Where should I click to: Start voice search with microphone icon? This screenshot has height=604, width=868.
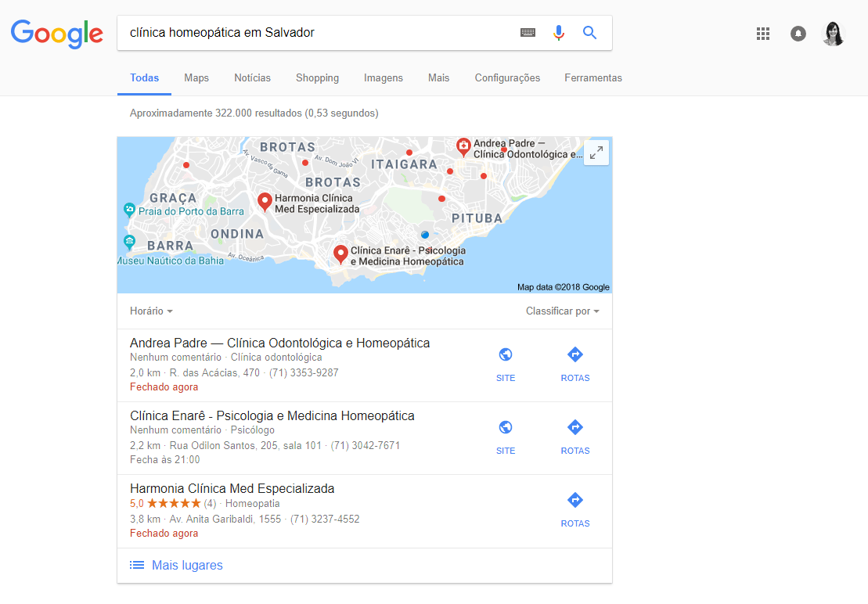tap(558, 33)
